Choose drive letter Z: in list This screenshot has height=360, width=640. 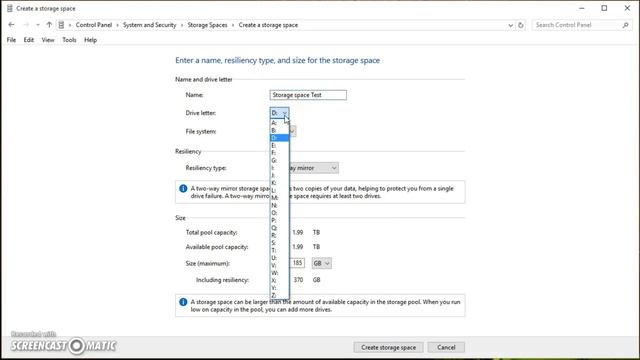click(280, 295)
